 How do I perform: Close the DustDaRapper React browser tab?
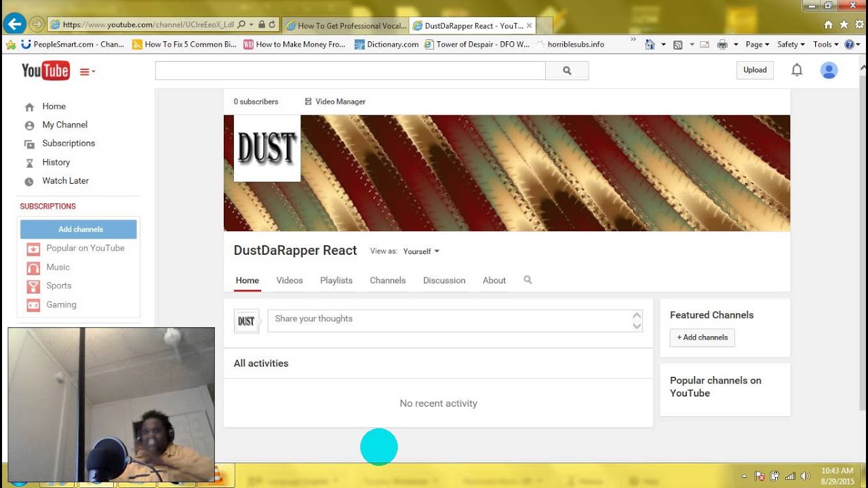pyautogui.click(x=530, y=26)
